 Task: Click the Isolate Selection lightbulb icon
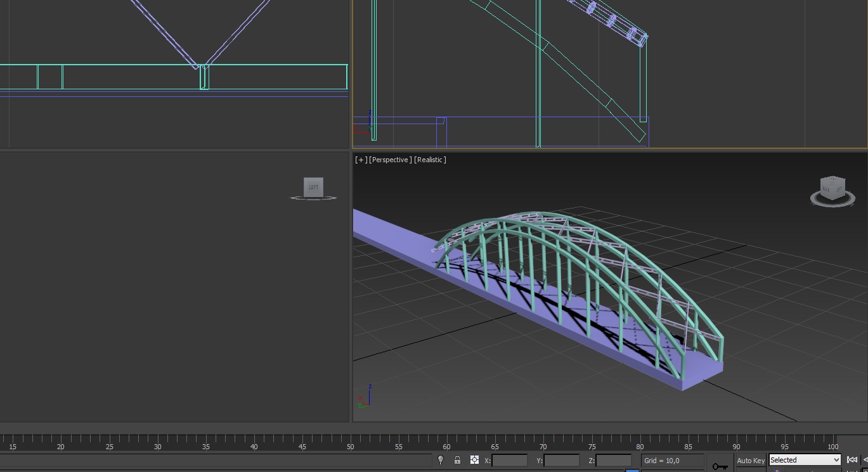point(441,460)
